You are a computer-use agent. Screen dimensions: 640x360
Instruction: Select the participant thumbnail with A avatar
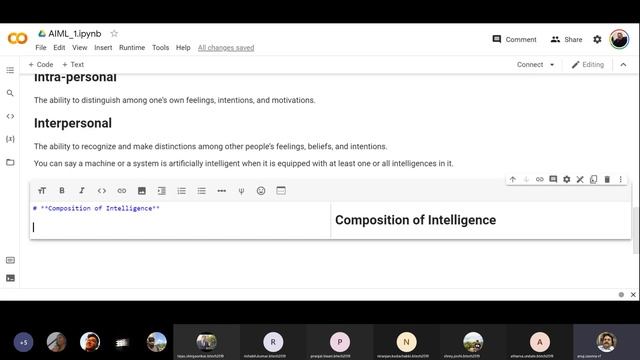pyautogui.click(x=540, y=342)
